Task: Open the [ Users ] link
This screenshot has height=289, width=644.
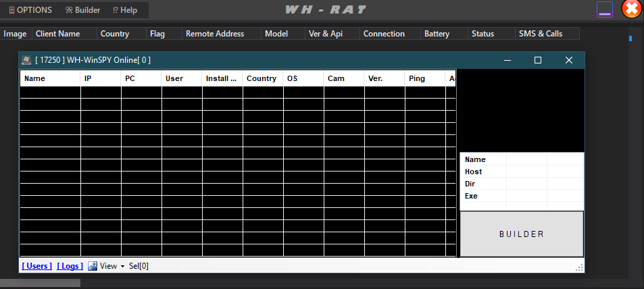Action: [x=36, y=266]
